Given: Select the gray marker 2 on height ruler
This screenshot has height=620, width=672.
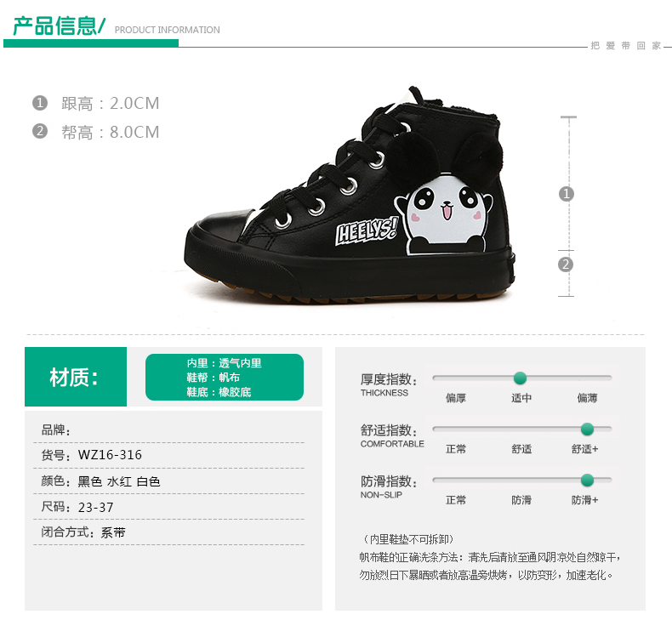Looking at the screenshot, I should [x=566, y=264].
